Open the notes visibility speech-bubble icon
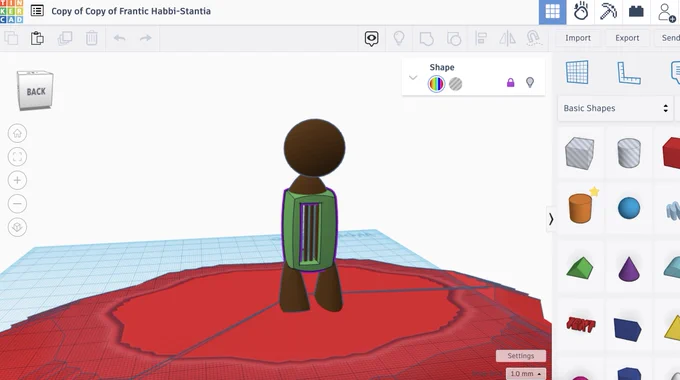The width and height of the screenshot is (680, 380). tap(371, 39)
